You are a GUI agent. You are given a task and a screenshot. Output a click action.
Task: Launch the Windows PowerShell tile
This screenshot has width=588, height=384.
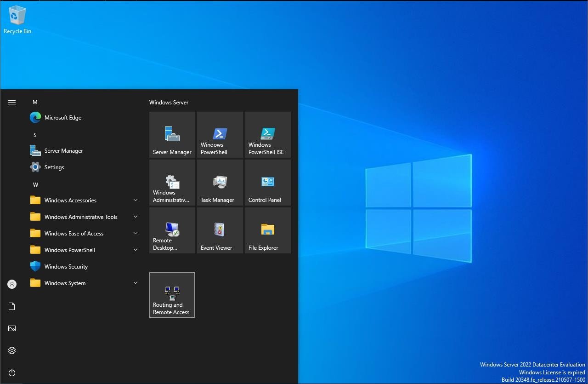[220, 135]
